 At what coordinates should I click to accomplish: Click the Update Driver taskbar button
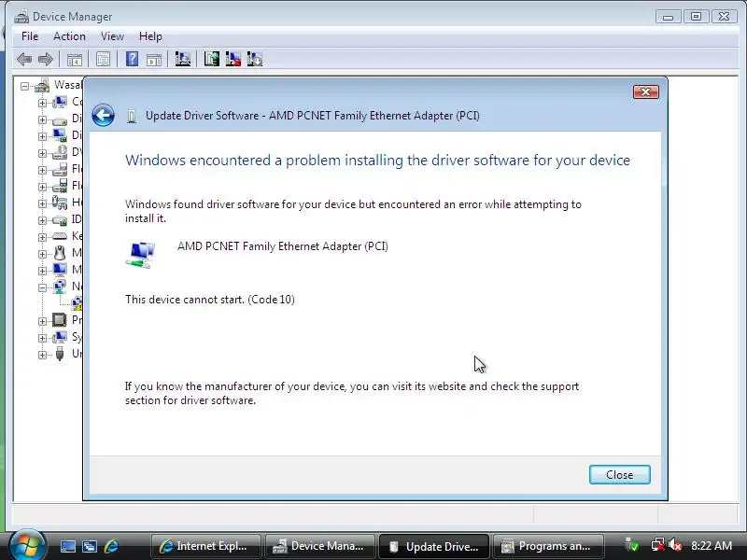point(434,546)
